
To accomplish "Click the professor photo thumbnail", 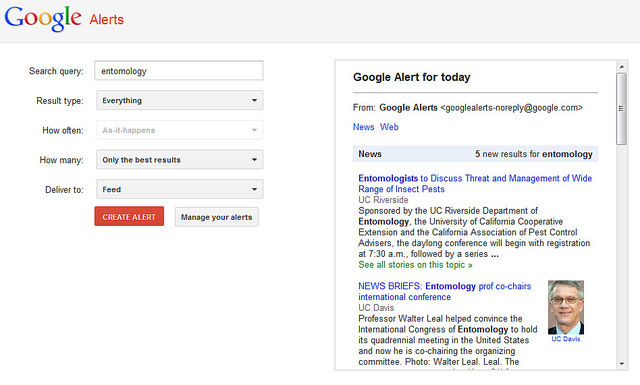I will (566, 307).
